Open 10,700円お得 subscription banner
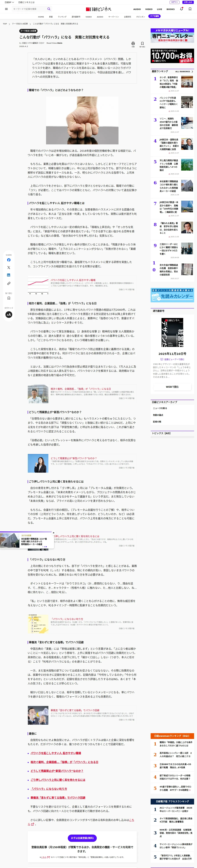 (x=172, y=56)
